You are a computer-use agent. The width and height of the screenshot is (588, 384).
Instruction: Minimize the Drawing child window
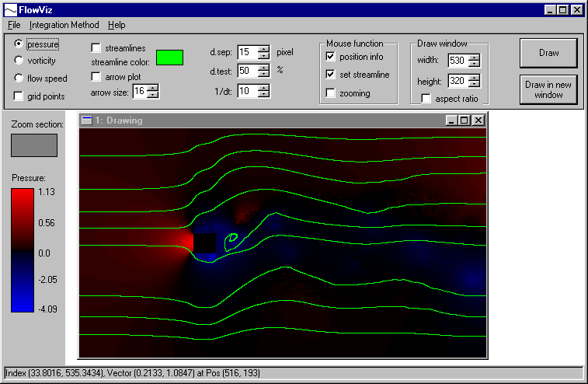pos(452,120)
